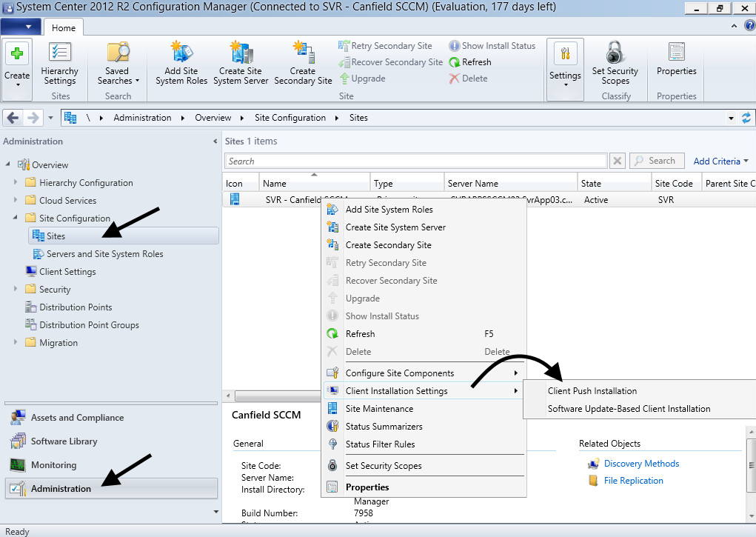Choose Site Maintenance in context menu

(379, 409)
